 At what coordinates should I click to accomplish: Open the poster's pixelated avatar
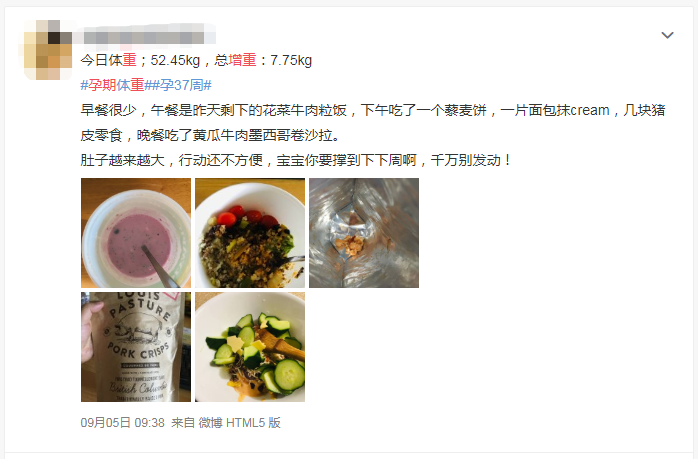coord(48,50)
